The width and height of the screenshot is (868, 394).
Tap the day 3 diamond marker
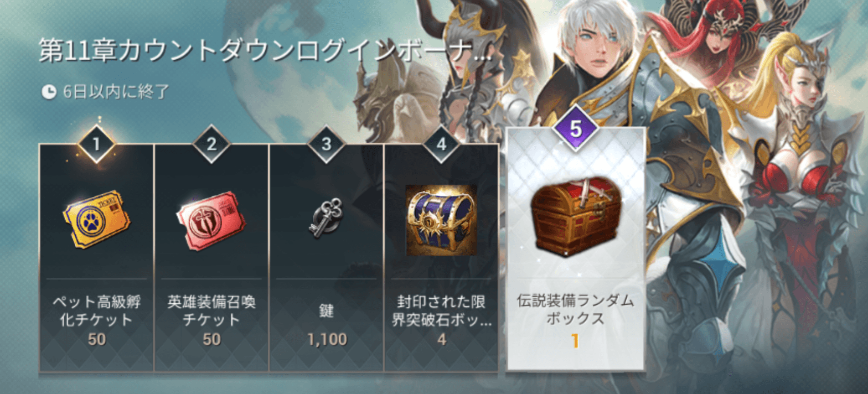click(326, 144)
